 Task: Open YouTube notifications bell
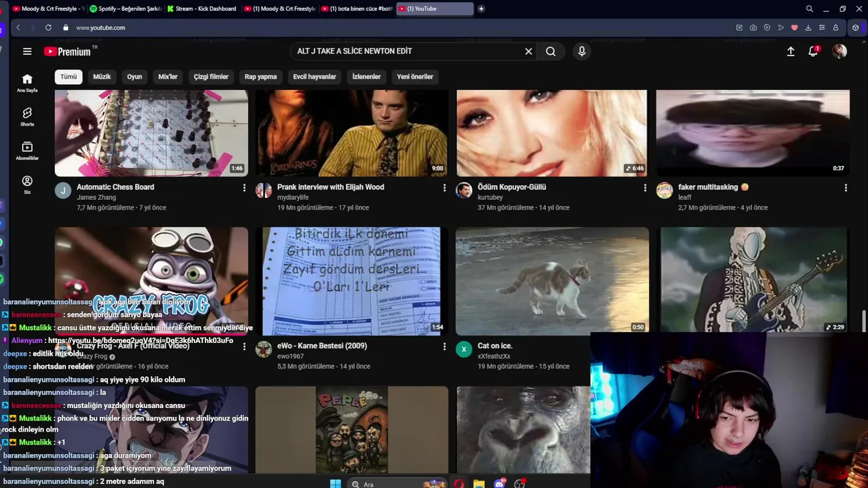813,52
